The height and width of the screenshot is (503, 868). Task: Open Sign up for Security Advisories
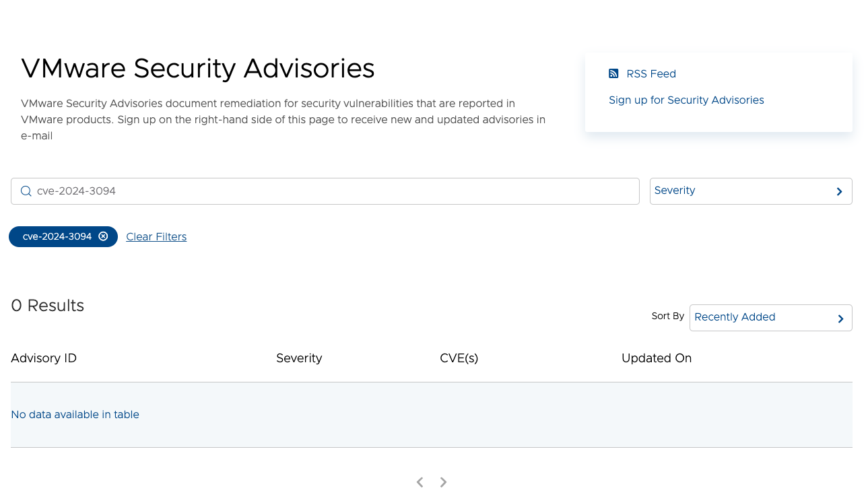pos(686,100)
